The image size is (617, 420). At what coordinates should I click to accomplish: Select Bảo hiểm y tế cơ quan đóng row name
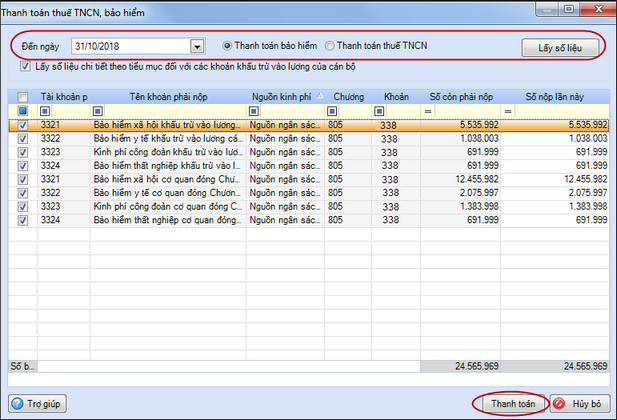click(x=168, y=193)
